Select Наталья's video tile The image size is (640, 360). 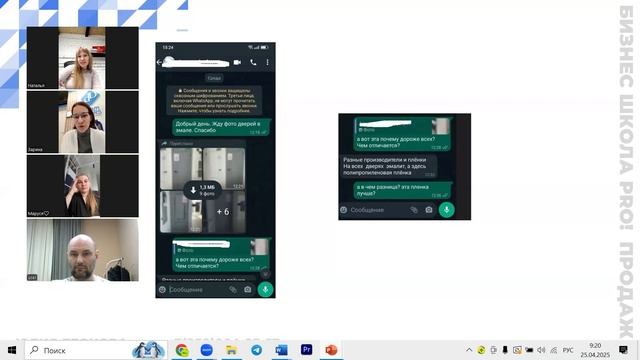coord(82,58)
